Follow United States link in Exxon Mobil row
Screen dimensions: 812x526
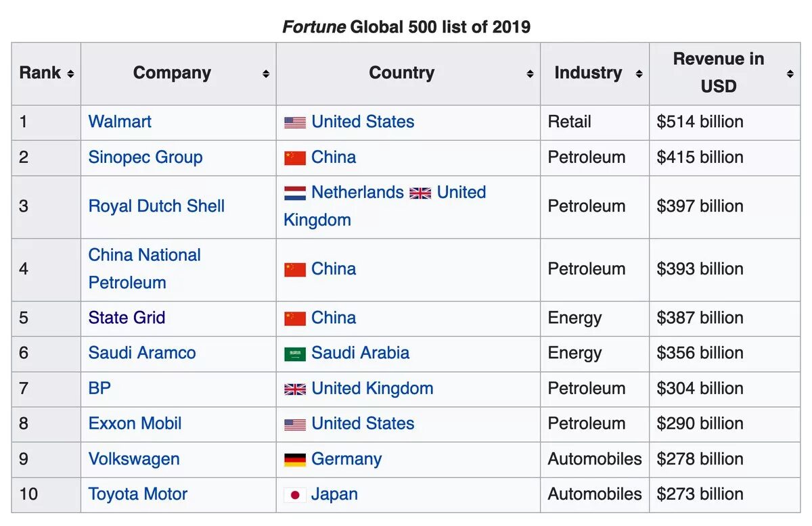pos(363,423)
